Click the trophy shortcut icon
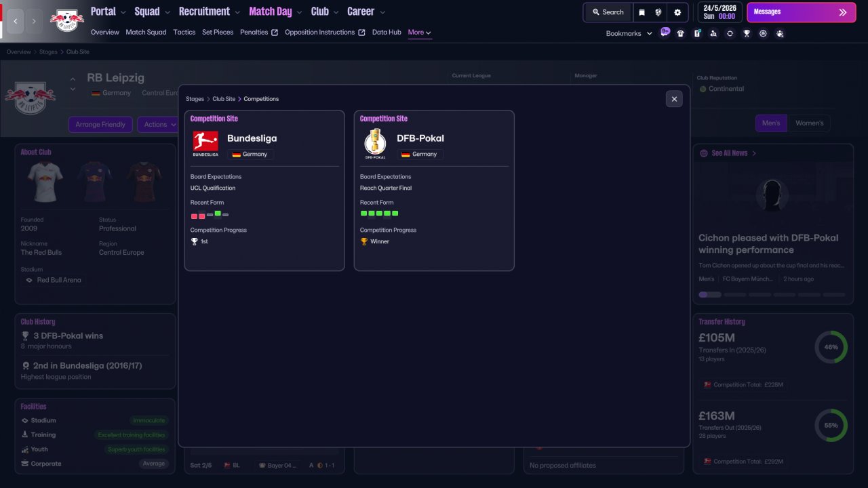Screen dimensions: 868x488 tap(747, 33)
